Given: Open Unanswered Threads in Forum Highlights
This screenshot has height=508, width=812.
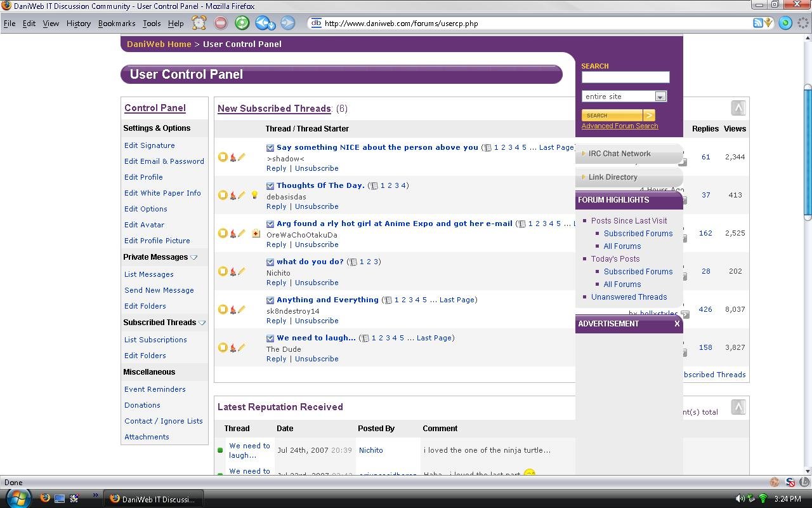Looking at the screenshot, I should 629,297.
